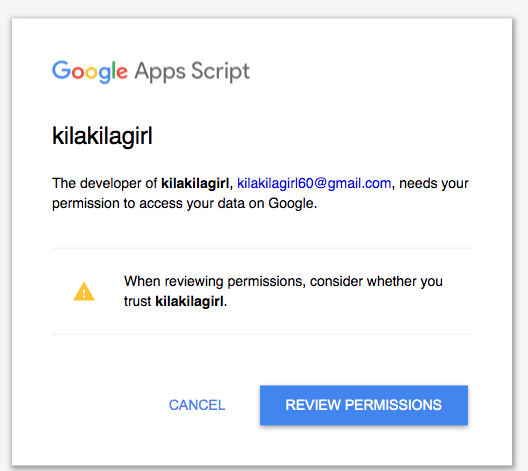Click the word 'trust' in the warning
The height and width of the screenshot is (471, 528).
(x=137, y=301)
